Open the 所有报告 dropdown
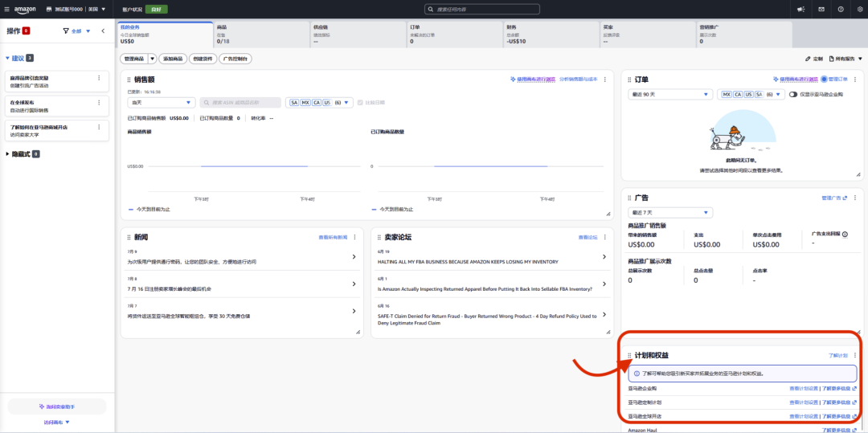 (845, 59)
